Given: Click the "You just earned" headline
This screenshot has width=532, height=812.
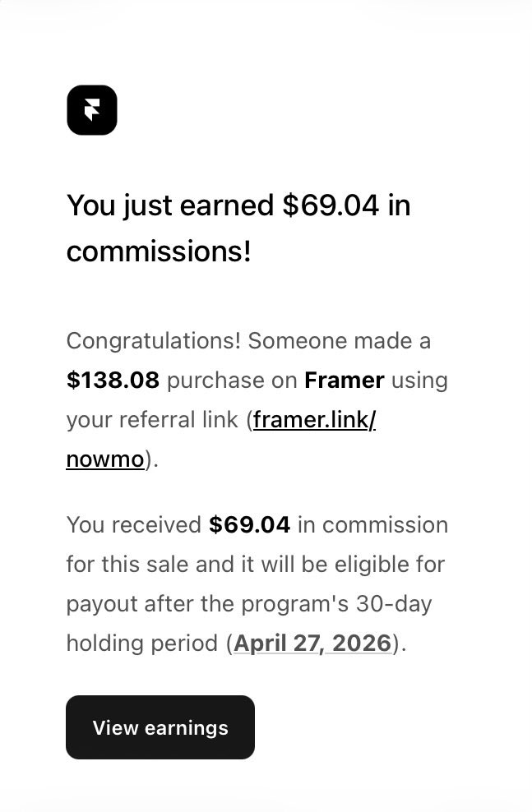Looking at the screenshot, I should pos(170,205).
